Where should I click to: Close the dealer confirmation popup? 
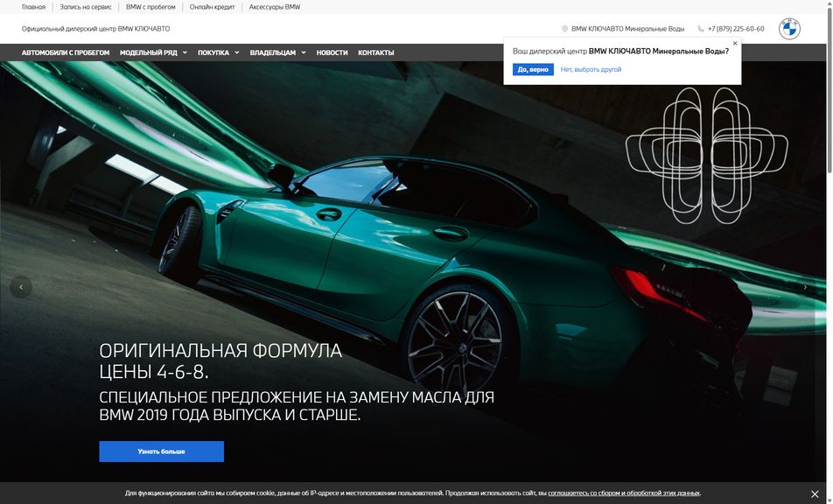[735, 44]
